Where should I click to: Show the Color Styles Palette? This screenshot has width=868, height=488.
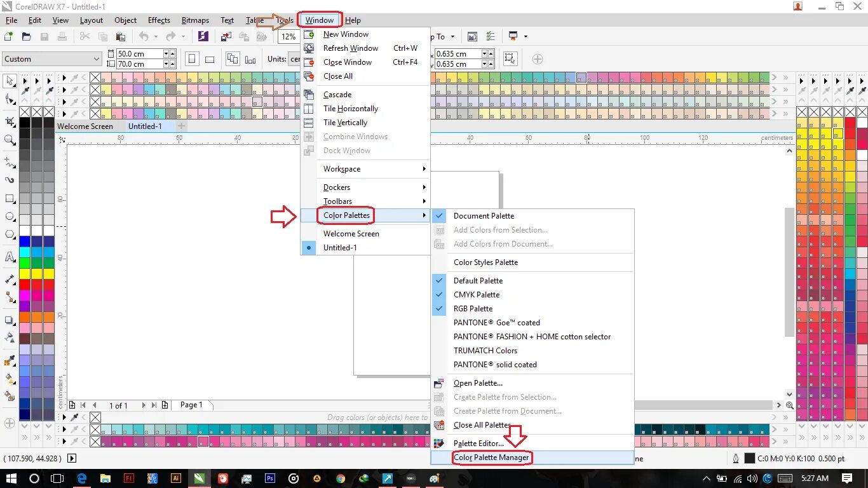pyautogui.click(x=532, y=262)
